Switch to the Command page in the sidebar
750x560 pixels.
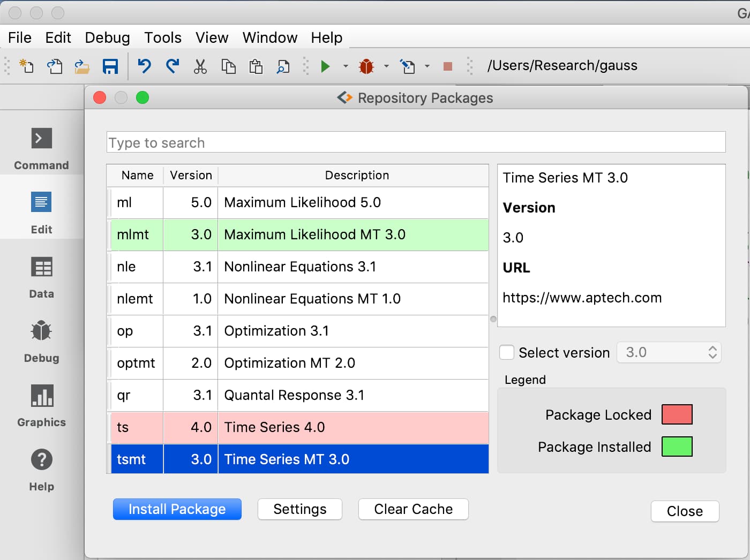[x=42, y=149]
